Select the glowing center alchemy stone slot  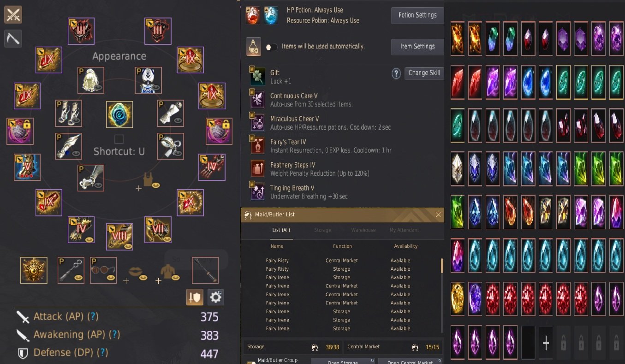(x=119, y=114)
